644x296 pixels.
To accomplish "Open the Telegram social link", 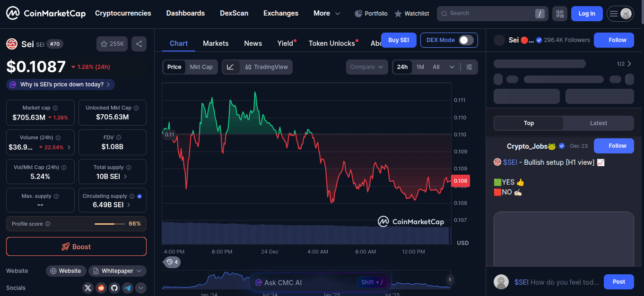I will [x=128, y=288].
